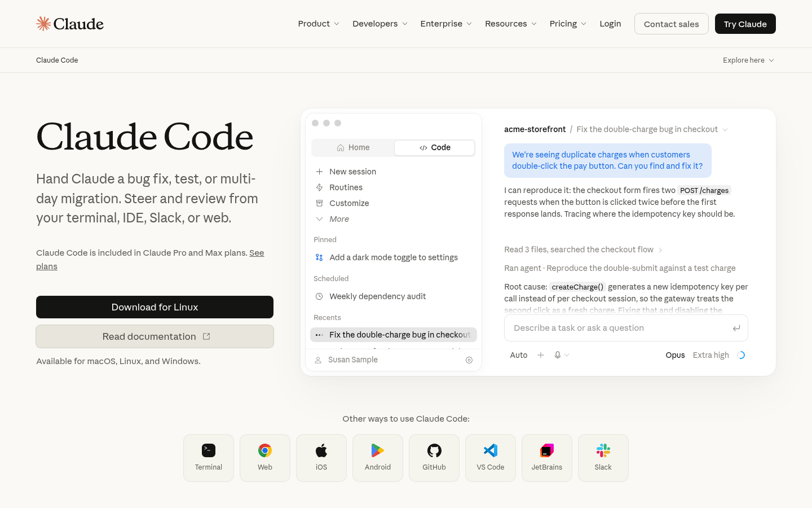Click the clock icon for Weekly dependency audit
Image resolution: width=812 pixels, height=508 pixels.
point(319,296)
